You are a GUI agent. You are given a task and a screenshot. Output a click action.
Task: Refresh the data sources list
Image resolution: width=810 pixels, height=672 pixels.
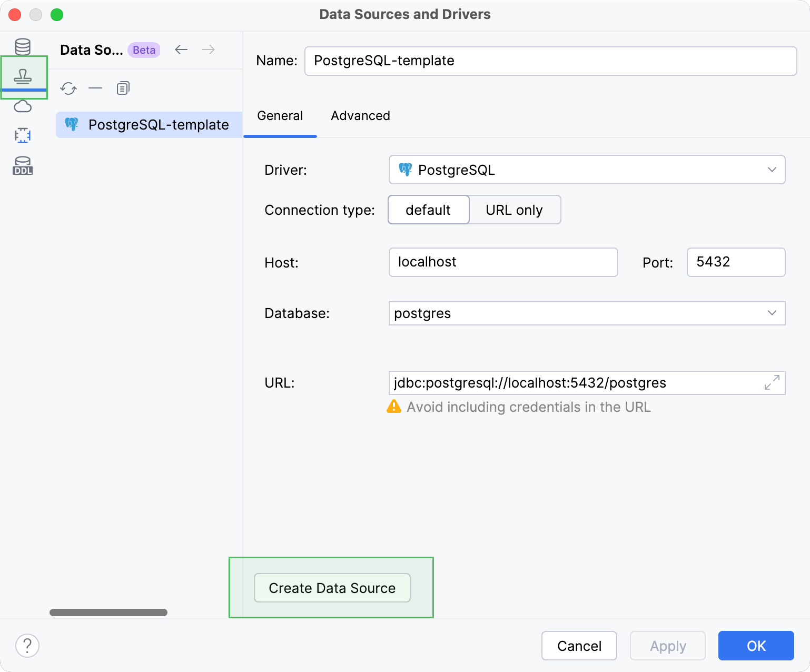68,88
